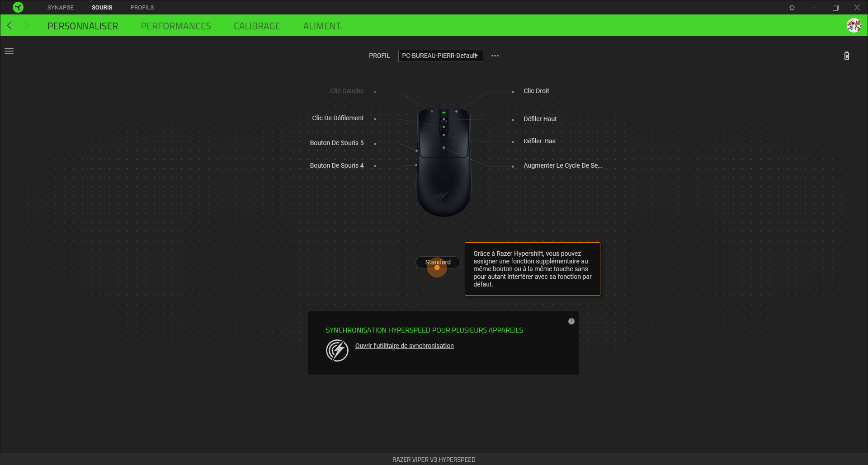Go back with the left arrow

pos(9,25)
